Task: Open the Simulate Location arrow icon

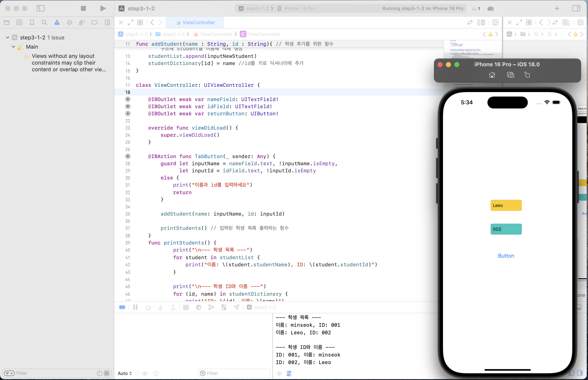Action: [x=236, y=307]
